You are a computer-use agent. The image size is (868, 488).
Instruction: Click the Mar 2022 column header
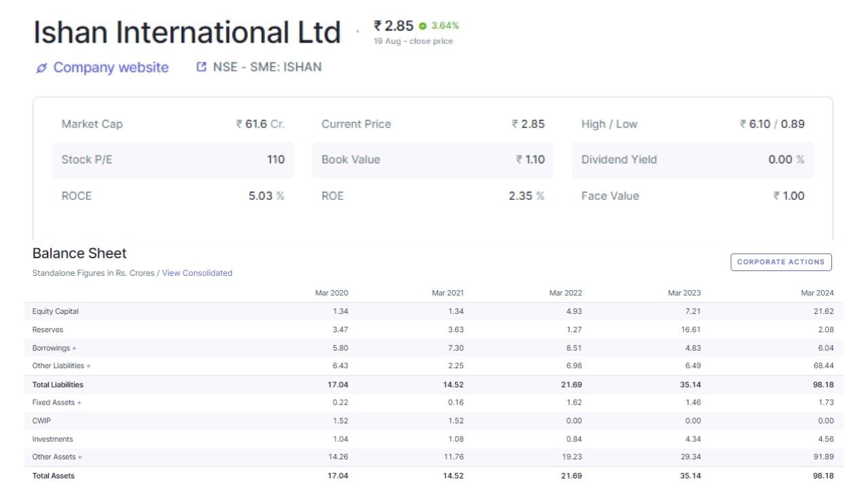coord(566,293)
